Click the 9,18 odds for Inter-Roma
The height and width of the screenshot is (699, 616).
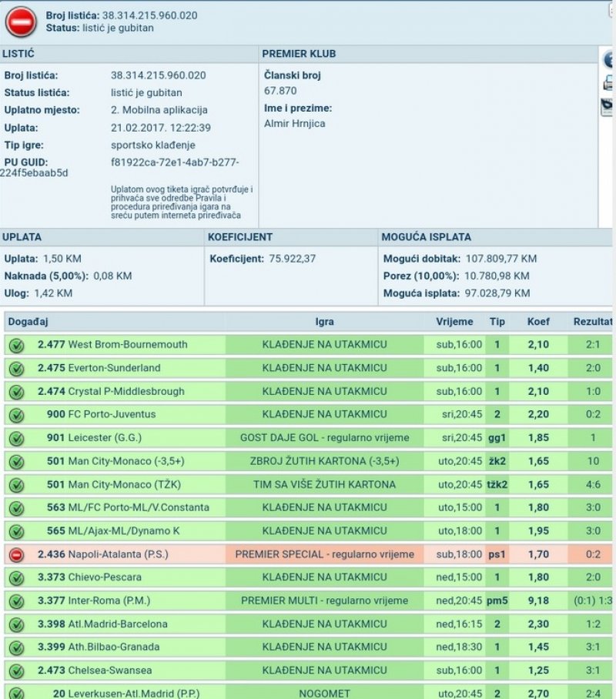[538, 601]
